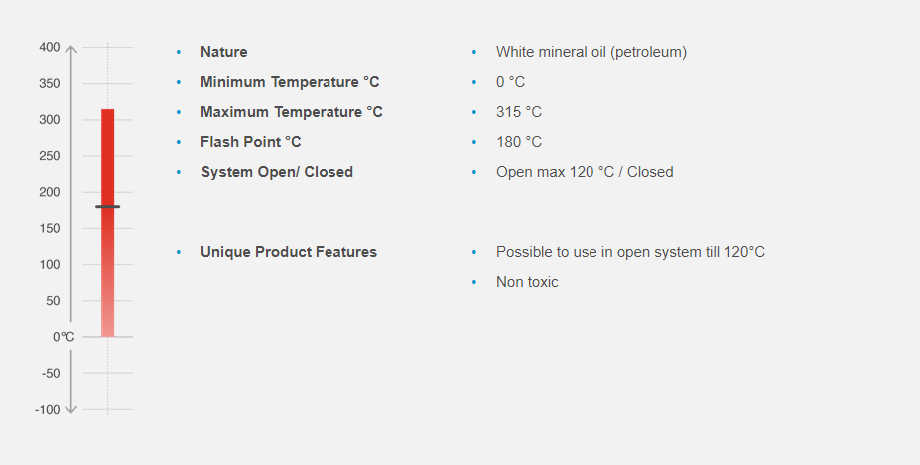Image resolution: width=920 pixels, height=465 pixels.
Task: Click the "Minimum Temperature °C" label
Action: coord(289,82)
